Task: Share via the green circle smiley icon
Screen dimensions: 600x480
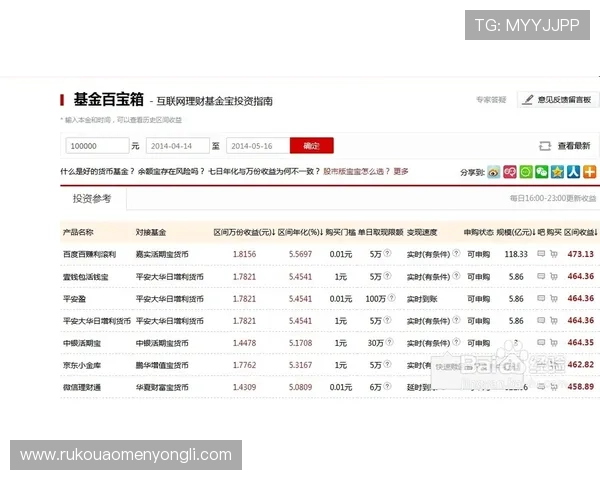Action: tap(526, 172)
